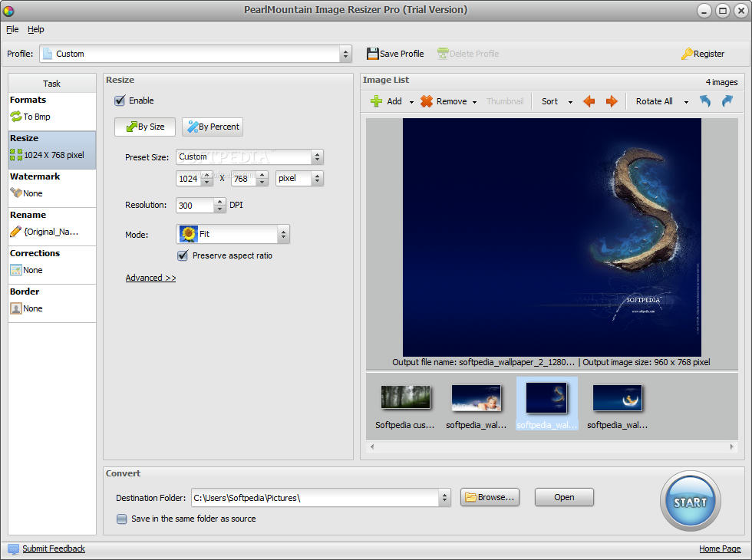752x560 pixels.
Task: Select the Softpedia cus... forest thumbnail
Action: (x=405, y=397)
